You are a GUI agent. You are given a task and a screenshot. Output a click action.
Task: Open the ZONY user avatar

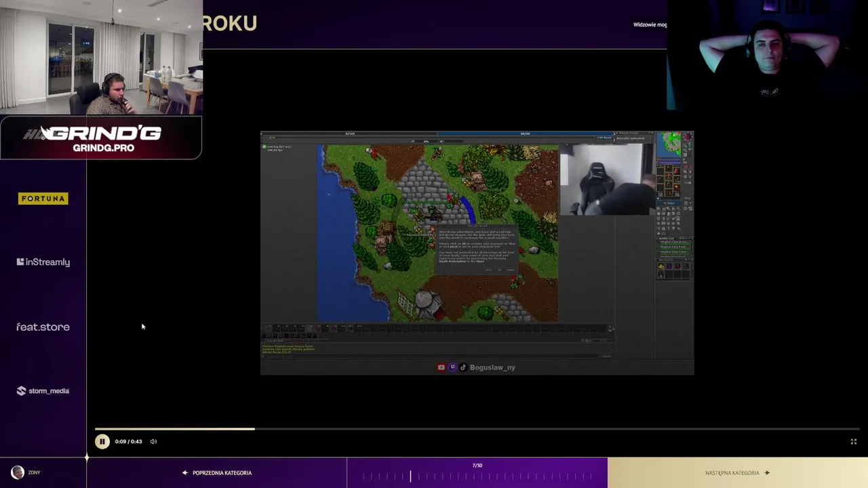[x=18, y=472]
